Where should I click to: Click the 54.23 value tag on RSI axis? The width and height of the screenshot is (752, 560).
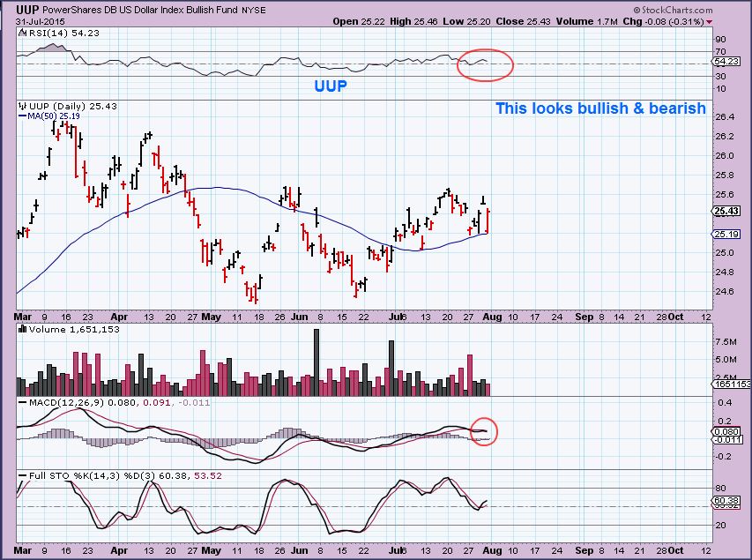[x=726, y=62]
